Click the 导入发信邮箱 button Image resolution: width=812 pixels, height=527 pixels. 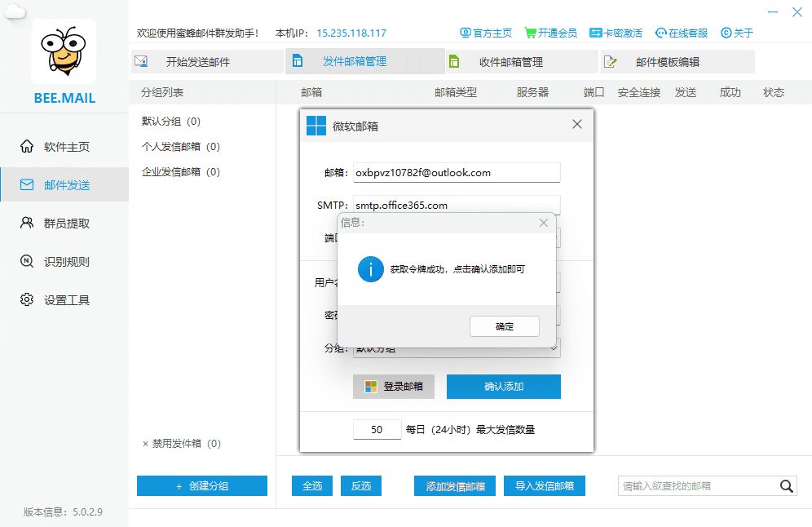(x=545, y=486)
